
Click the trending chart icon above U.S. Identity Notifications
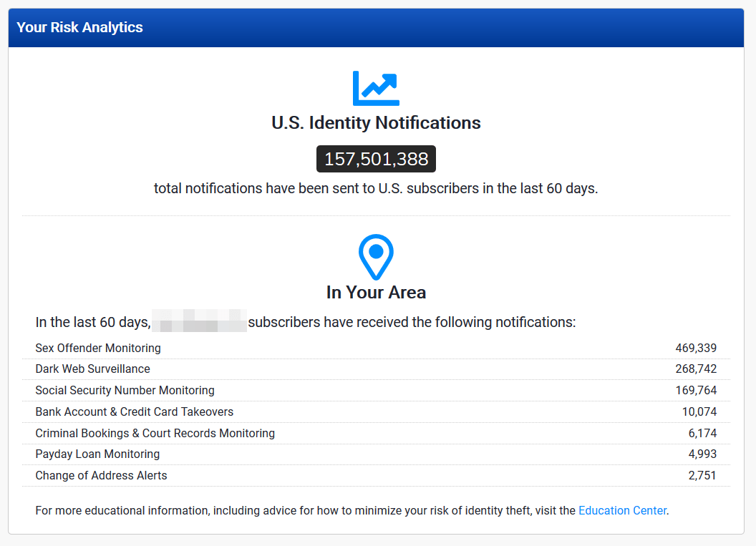coord(376,87)
